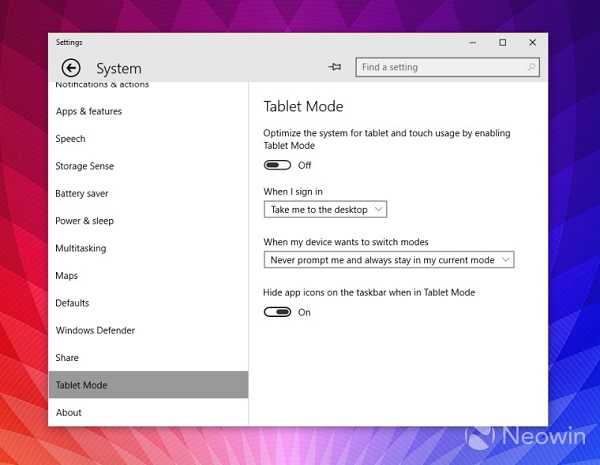Open the When I sign in dropdown

pyautogui.click(x=325, y=209)
